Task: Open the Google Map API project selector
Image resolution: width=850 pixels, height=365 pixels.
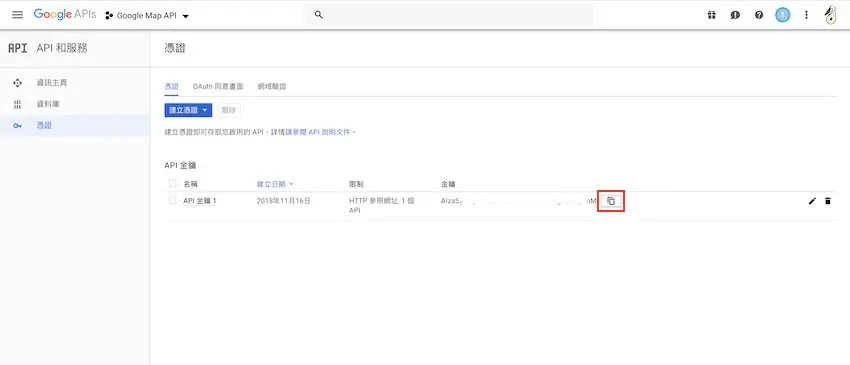Action: coord(147,16)
